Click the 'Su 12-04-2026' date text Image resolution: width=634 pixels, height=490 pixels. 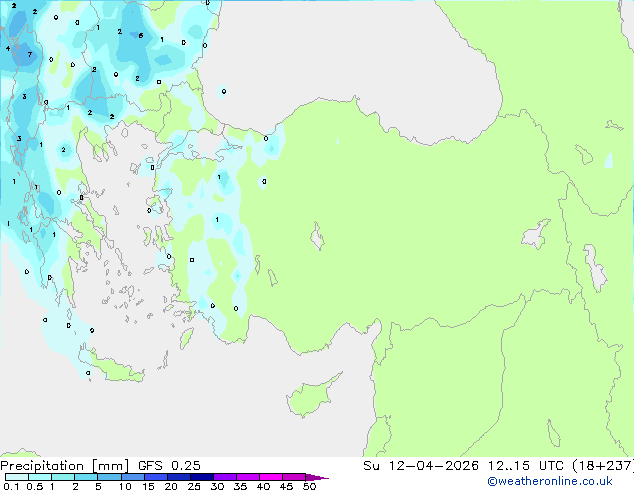421,466
